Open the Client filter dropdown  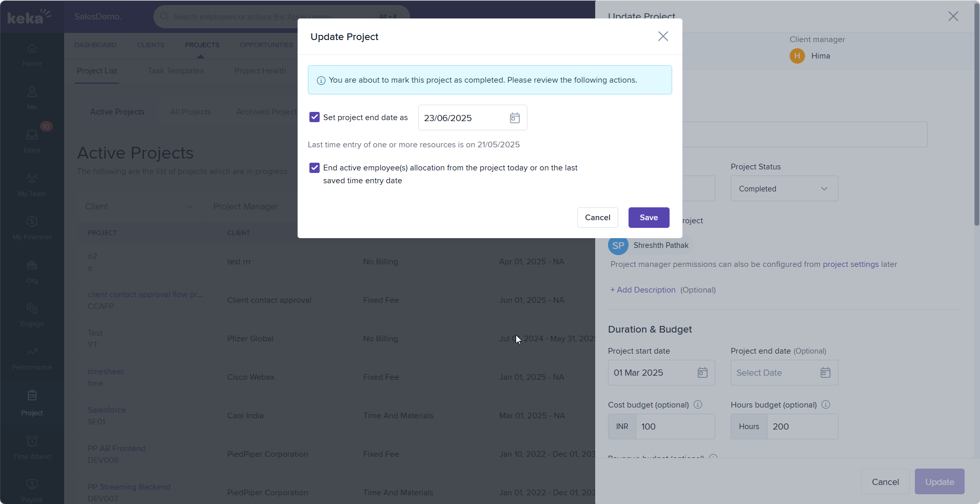click(140, 206)
